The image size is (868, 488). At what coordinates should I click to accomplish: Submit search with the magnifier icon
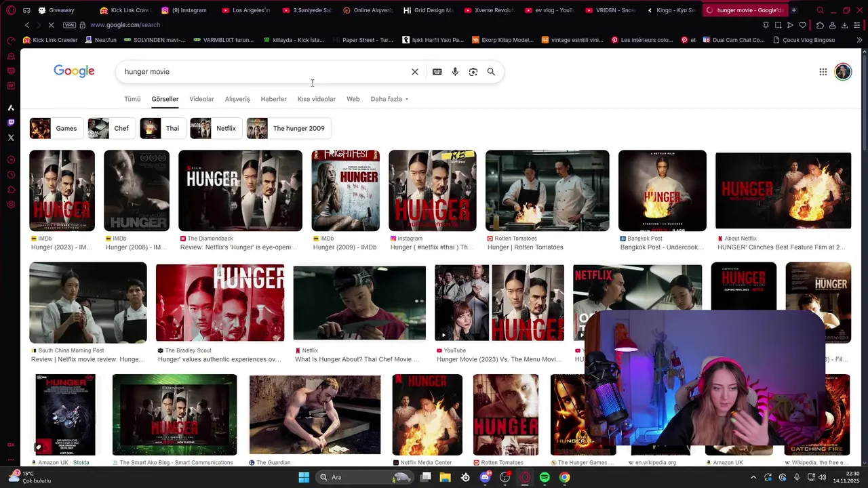pyautogui.click(x=491, y=72)
